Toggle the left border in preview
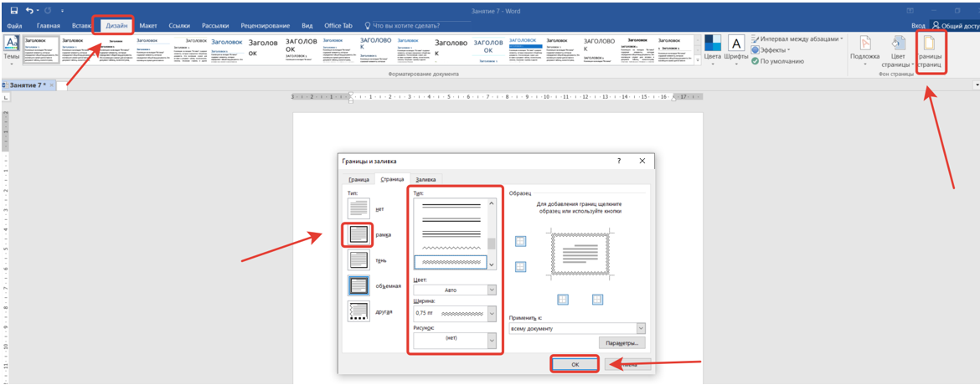Image resolution: width=980 pixels, height=385 pixels. tap(563, 300)
